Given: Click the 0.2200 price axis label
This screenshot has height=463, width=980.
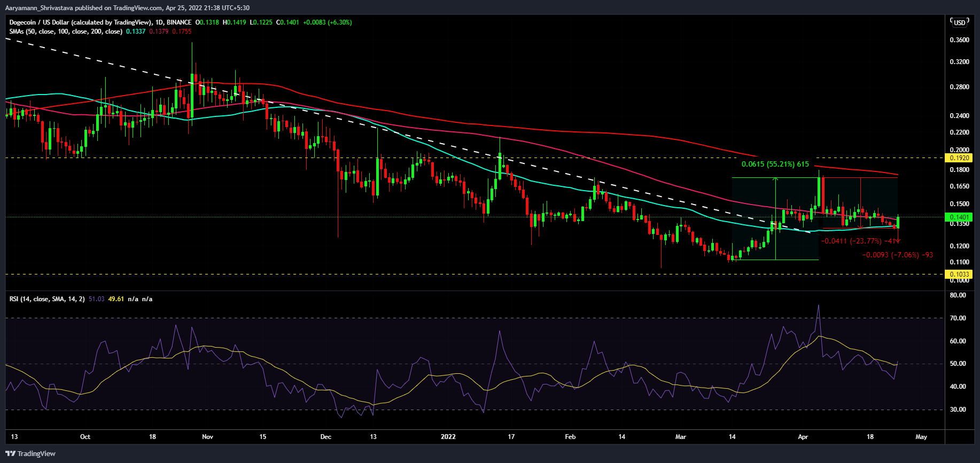Looking at the screenshot, I should click(x=959, y=132).
